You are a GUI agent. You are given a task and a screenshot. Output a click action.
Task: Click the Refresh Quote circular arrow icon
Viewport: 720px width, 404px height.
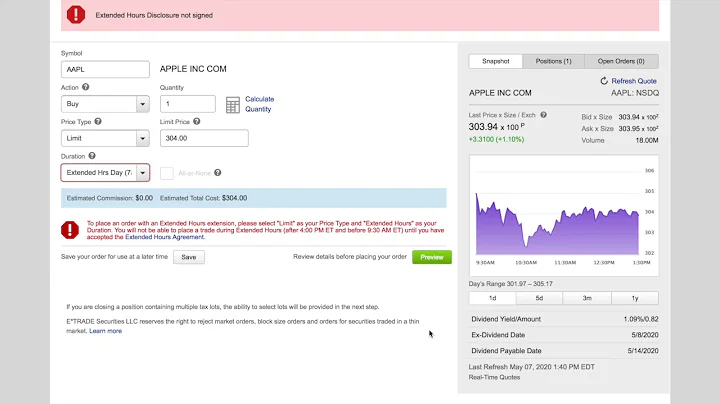pos(604,81)
